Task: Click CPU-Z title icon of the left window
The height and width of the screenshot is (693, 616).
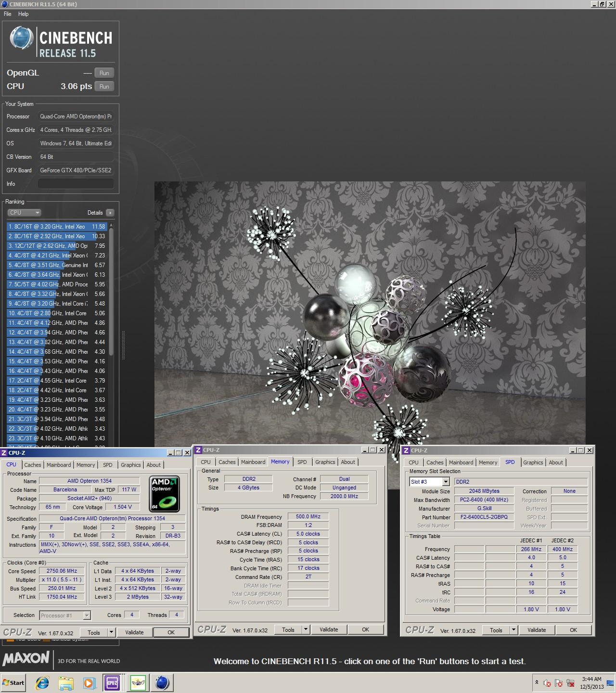Action: click(x=4, y=453)
